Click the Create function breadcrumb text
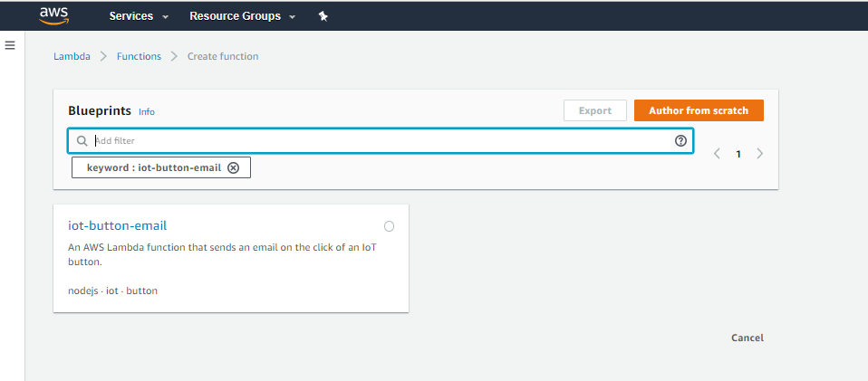868x381 pixels. click(x=223, y=56)
